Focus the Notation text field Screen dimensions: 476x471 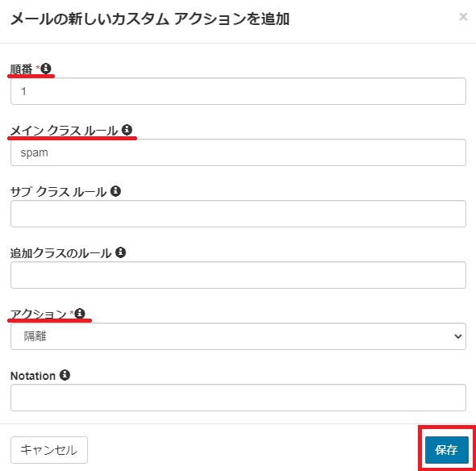[x=238, y=398]
